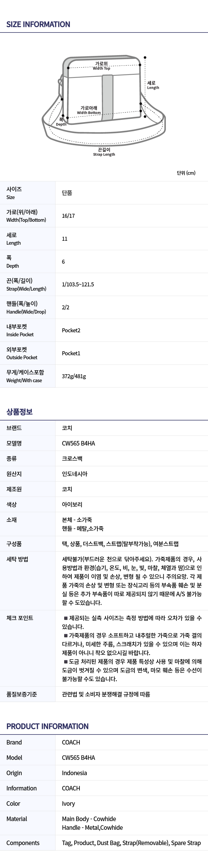208x868 pixels.
Task: Click the Width Bottom label in diagram
Action: (89, 110)
